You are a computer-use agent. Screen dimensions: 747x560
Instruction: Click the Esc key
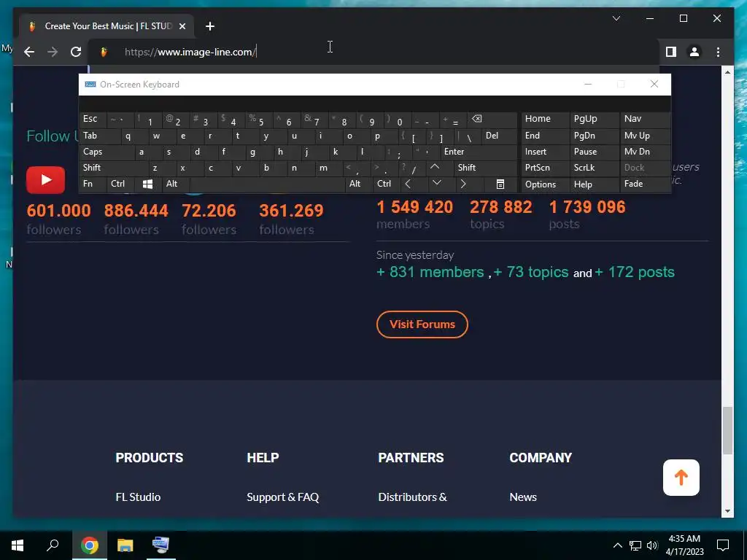coord(93,119)
